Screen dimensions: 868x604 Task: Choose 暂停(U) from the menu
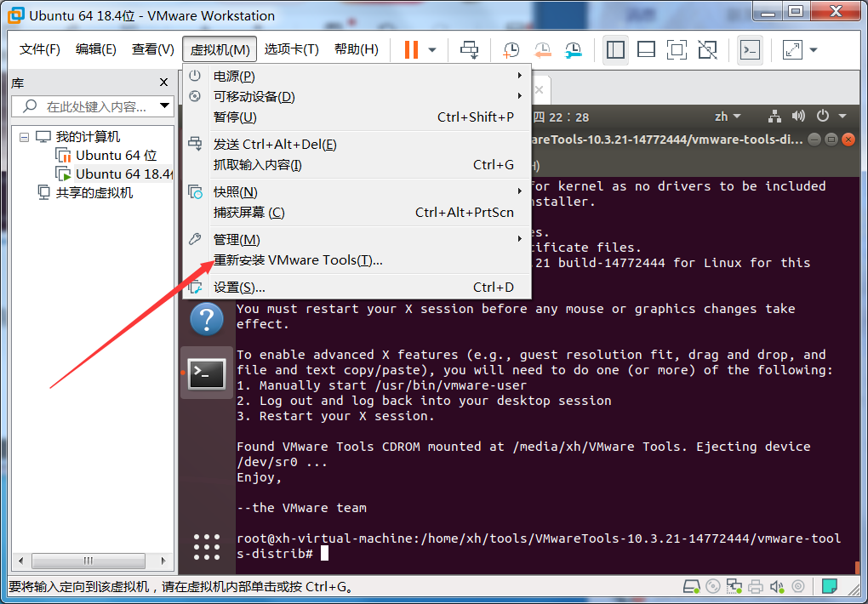[x=357, y=117]
